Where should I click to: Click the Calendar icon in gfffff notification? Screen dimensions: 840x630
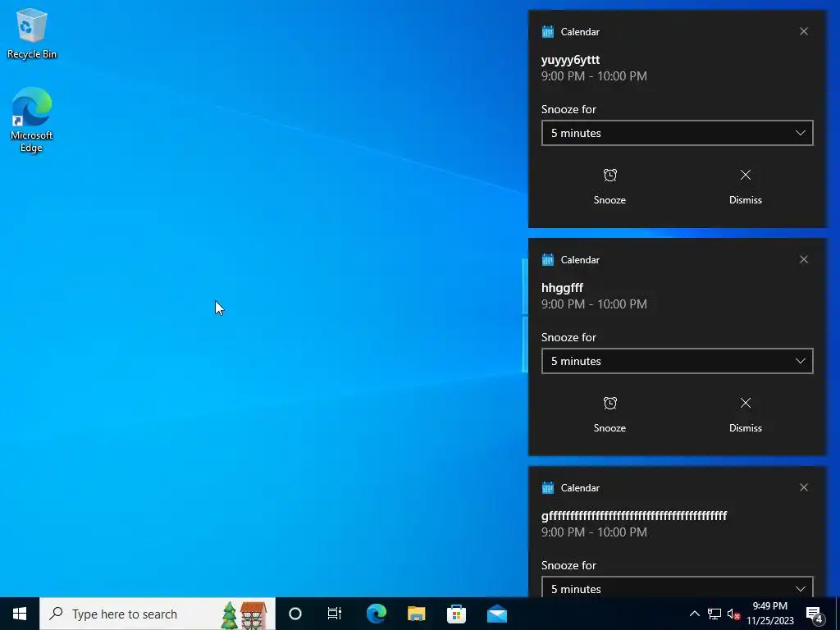tap(547, 487)
